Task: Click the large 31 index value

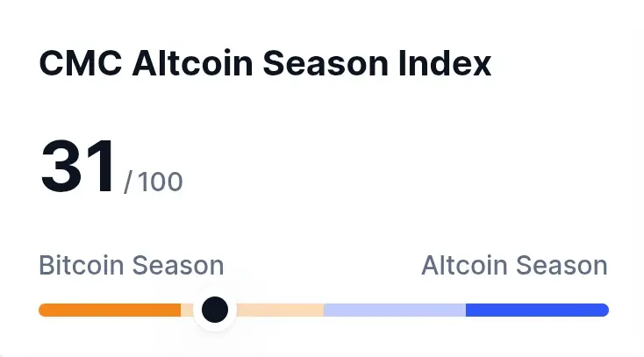Action: point(77,167)
